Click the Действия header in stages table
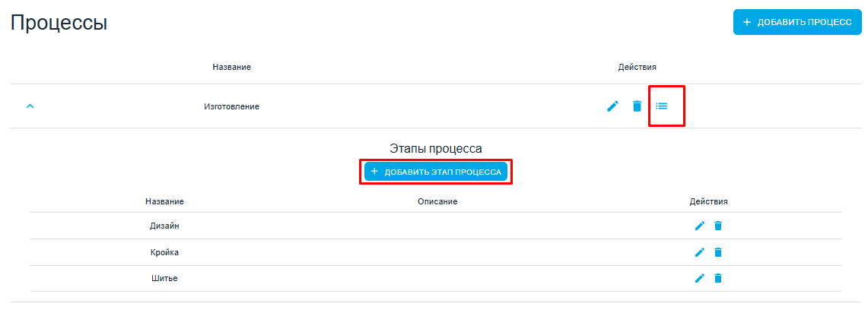Image resolution: width=868 pixels, height=313 pixels. coord(708,201)
